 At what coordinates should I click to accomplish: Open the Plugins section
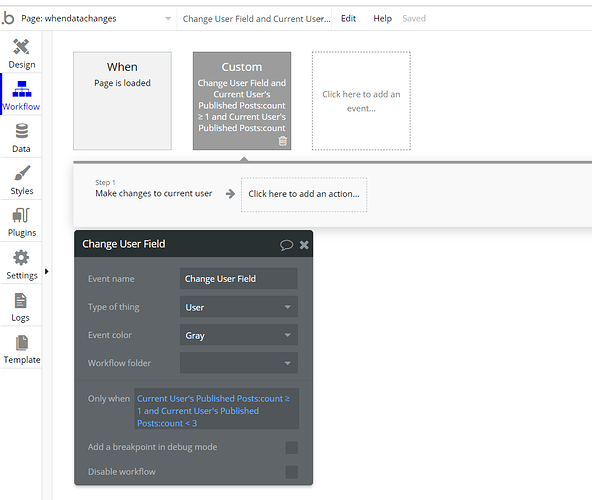tap(22, 222)
